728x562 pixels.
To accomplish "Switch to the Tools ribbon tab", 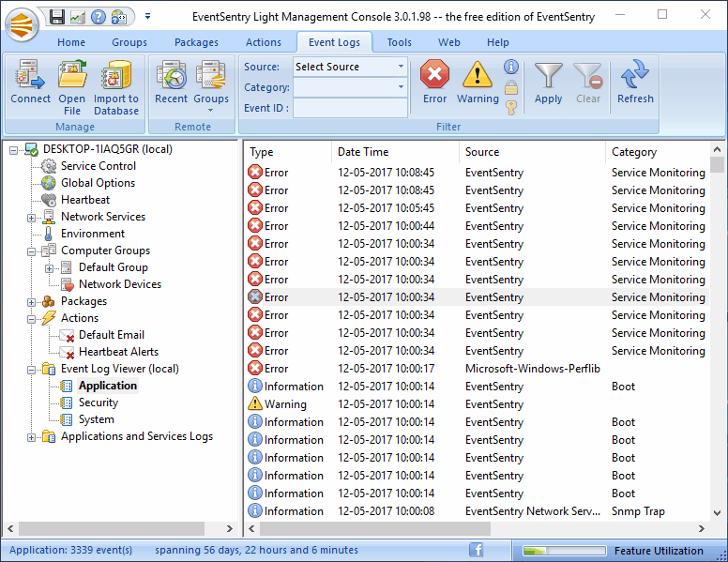I will pos(400,42).
